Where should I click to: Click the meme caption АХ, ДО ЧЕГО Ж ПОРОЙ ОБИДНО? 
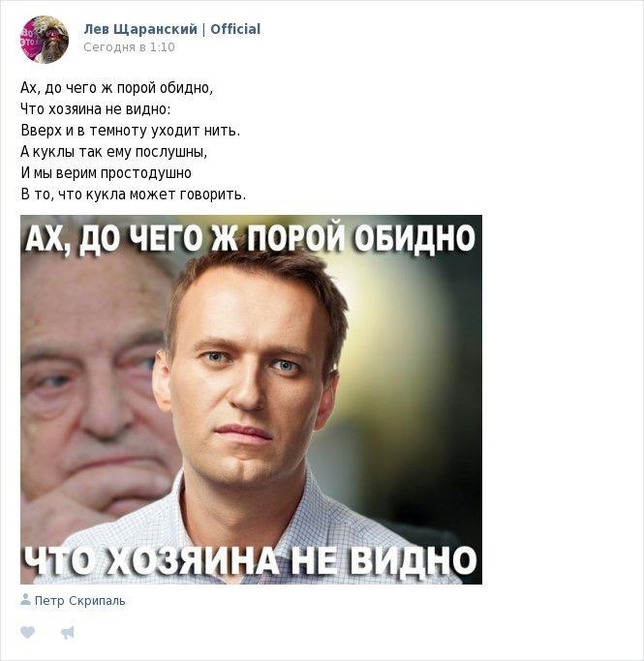point(251,238)
